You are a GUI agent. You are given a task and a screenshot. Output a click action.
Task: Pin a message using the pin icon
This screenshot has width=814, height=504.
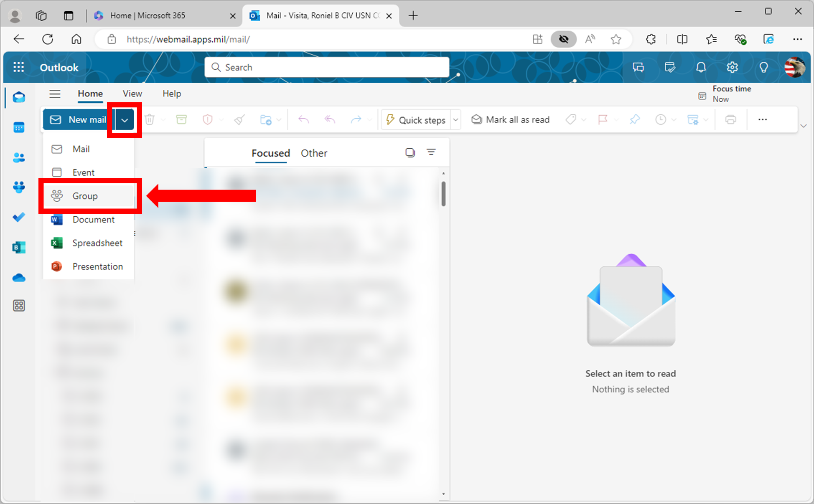[634, 119]
